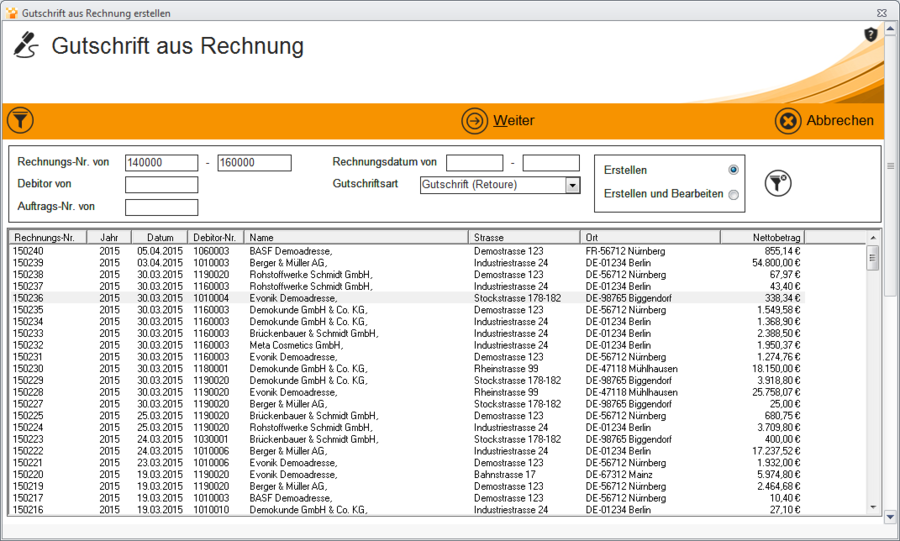Click the Bahnstrasse 17 cell

(505, 474)
